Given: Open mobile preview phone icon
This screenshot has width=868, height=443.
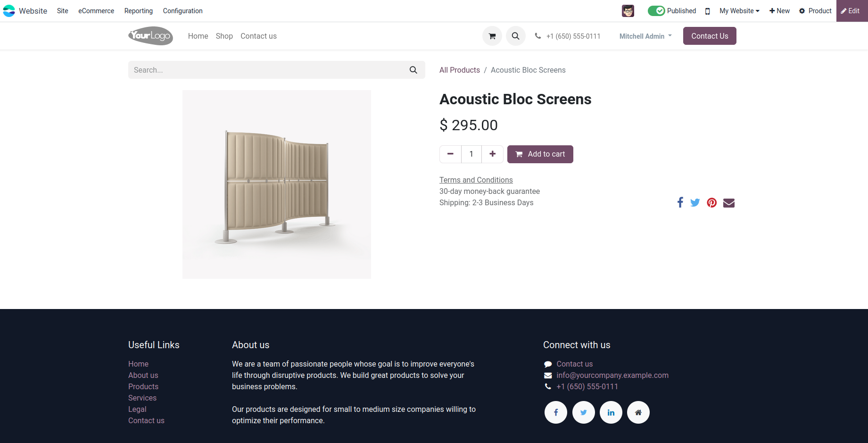Looking at the screenshot, I should (x=707, y=11).
